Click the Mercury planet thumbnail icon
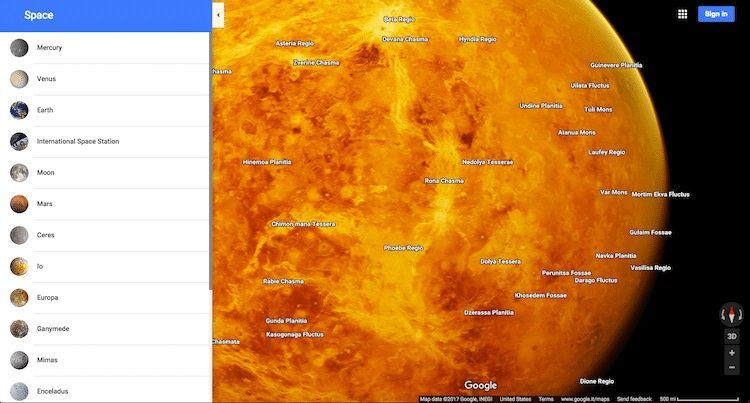 click(x=19, y=48)
